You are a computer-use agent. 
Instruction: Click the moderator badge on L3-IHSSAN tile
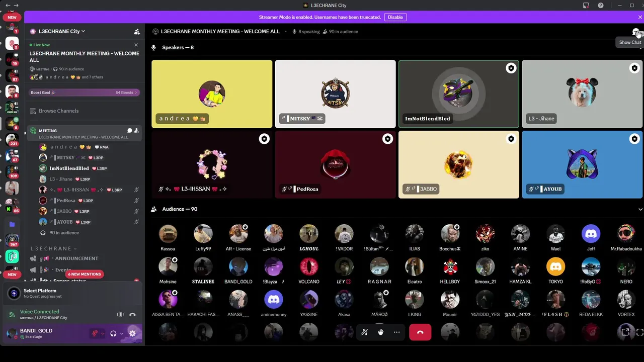[x=264, y=139]
